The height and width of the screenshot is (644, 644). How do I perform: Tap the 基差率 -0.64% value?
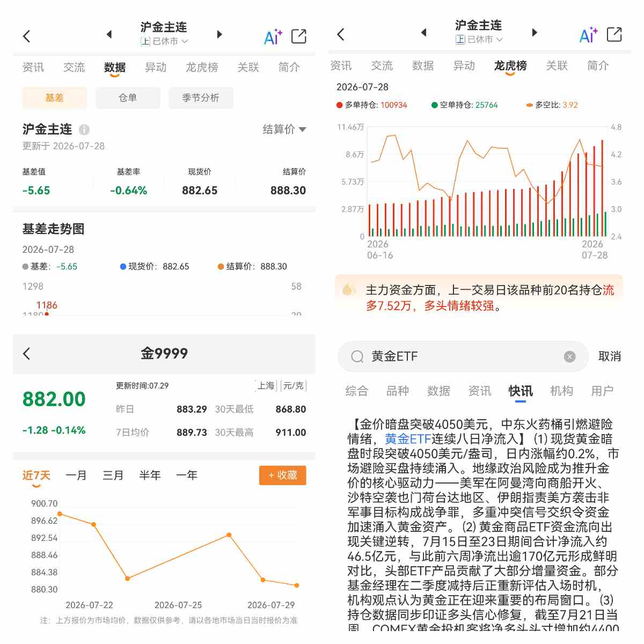pyautogui.click(x=129, y=191)
